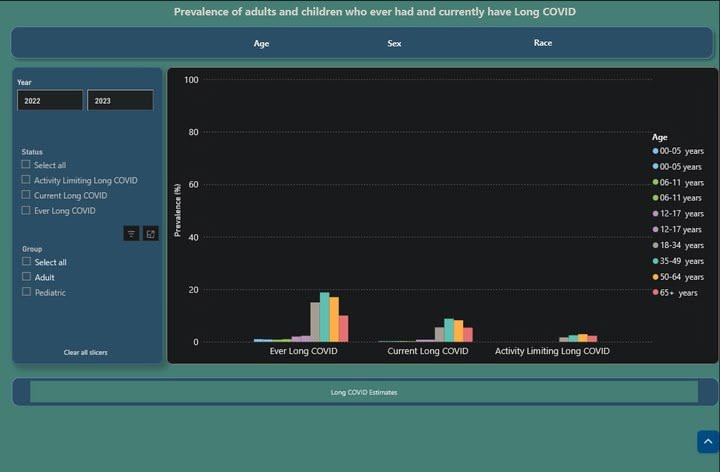Click the 18-34 years legend marker

click(x=655, y=245)
